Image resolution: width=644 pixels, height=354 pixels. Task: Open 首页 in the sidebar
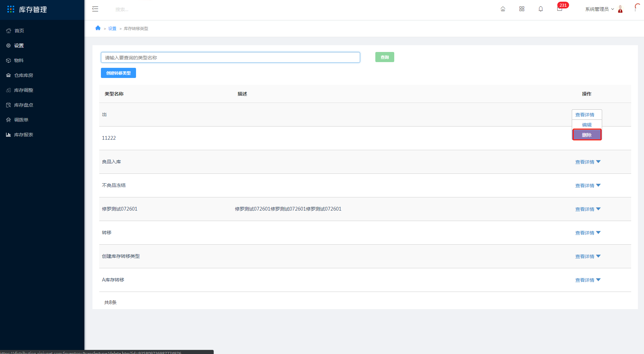point(19,31)
